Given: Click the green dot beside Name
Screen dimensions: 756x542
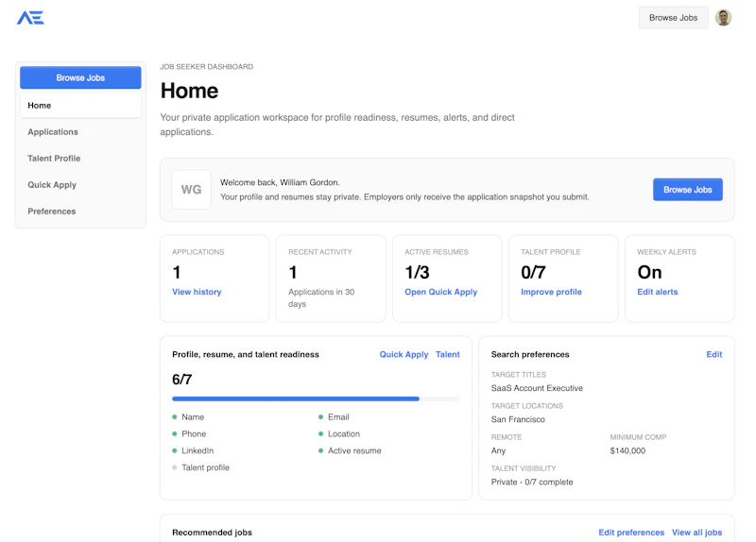Looking at the screenshot, I should pyautogui.click(x=175, y=417).
